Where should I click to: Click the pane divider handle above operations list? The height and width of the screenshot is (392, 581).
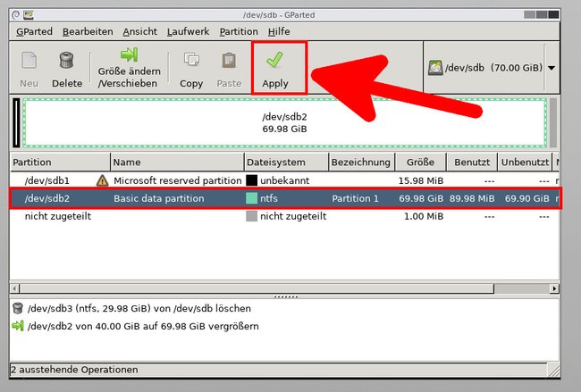click(286, 296)
